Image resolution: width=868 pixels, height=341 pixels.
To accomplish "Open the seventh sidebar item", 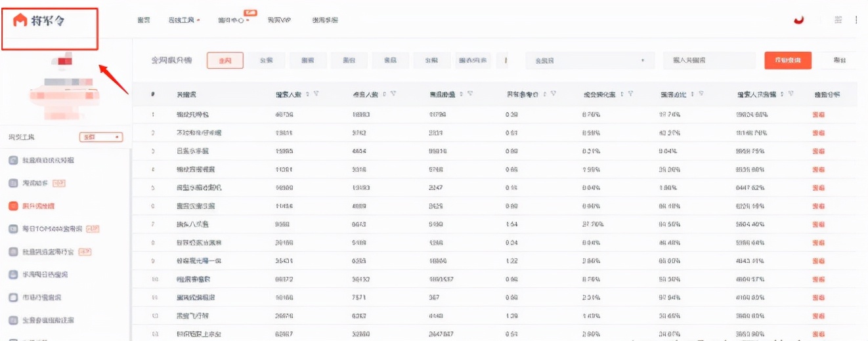I will [35, 297].
